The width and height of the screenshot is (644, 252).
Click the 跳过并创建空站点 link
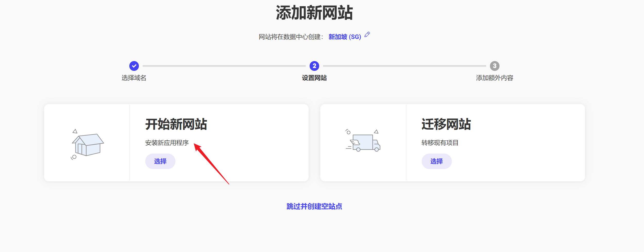coord(314,206)
